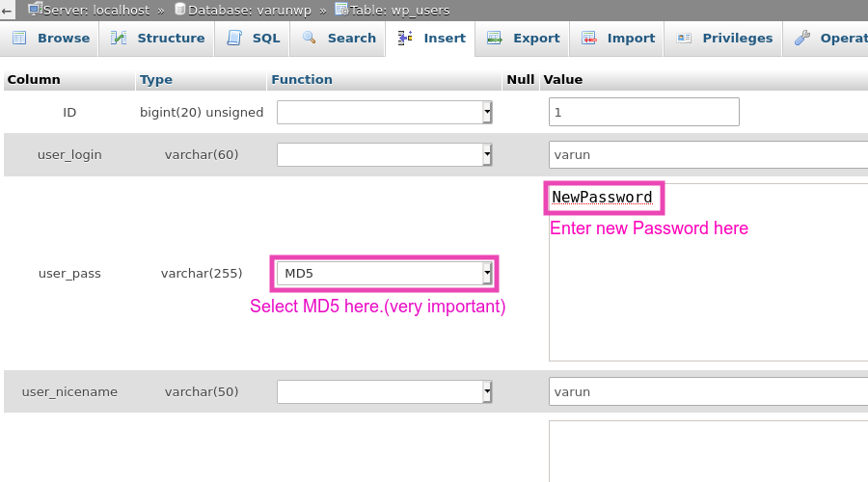The width and height of the screenshot is (868, 482).
Task: Click the Search magnifier icon
Action: click(310, 39)
